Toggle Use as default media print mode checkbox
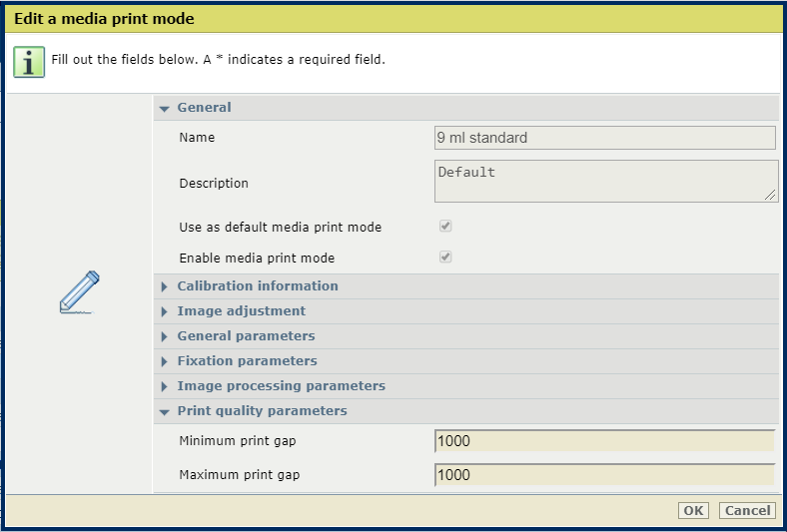 pos(445,227)
